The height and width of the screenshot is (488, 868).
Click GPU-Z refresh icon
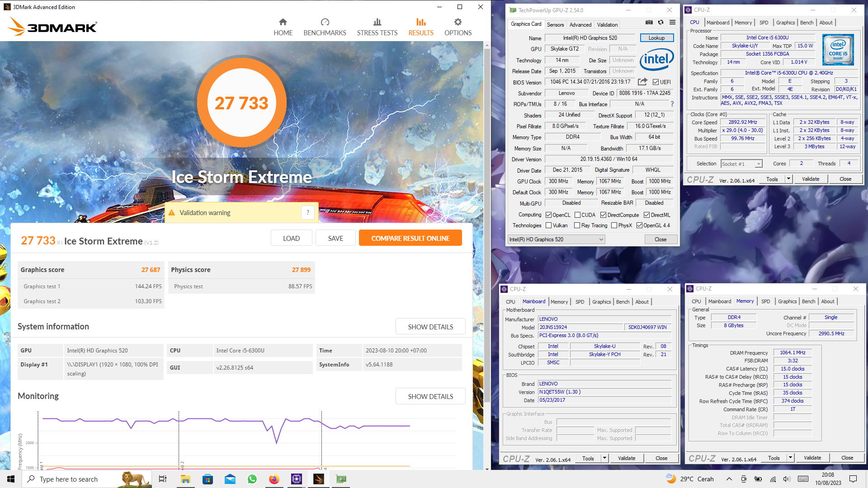pos(660,22)
